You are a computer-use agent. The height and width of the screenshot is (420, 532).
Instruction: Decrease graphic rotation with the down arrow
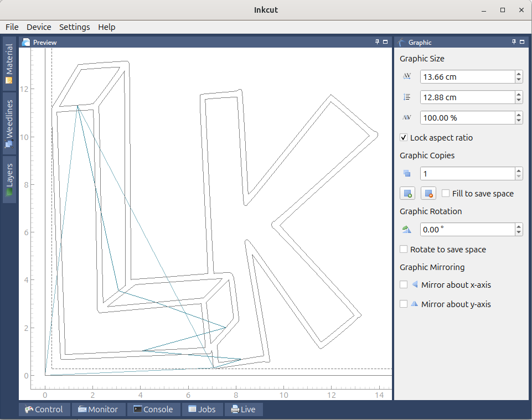(519, 233)
